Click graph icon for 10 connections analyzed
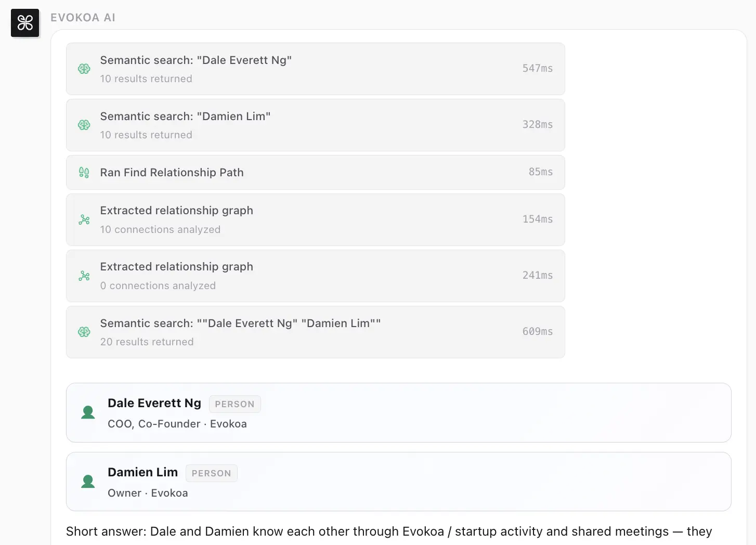The image size is (756, 545). point(84,219)
